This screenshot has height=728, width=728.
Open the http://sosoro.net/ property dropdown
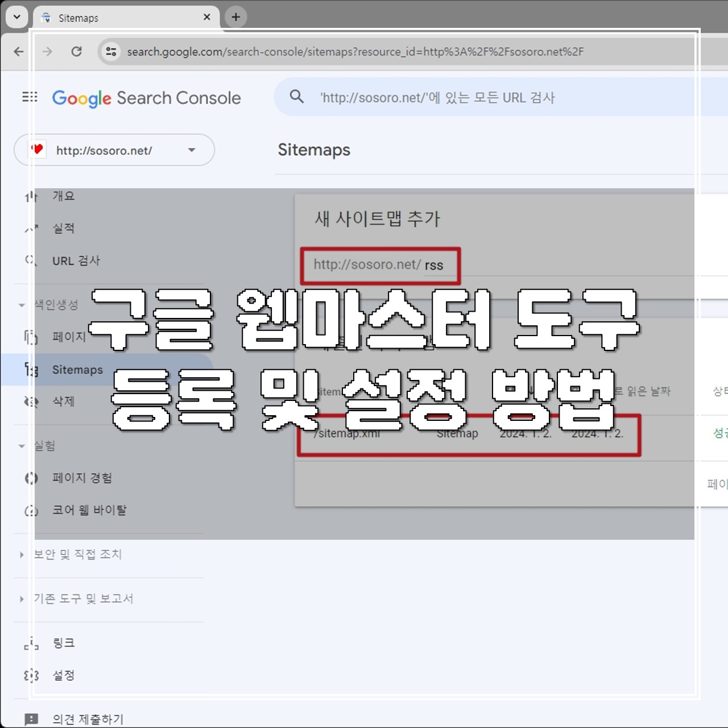114,150
